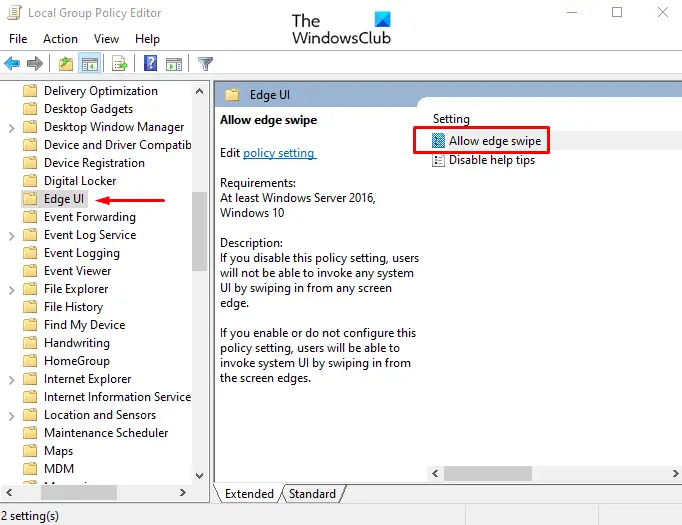Image resolution: width=682 pixels, height=525 pixels.
Task: Click the Local Group Policy Editor title icon
Action: coord(14,13)
